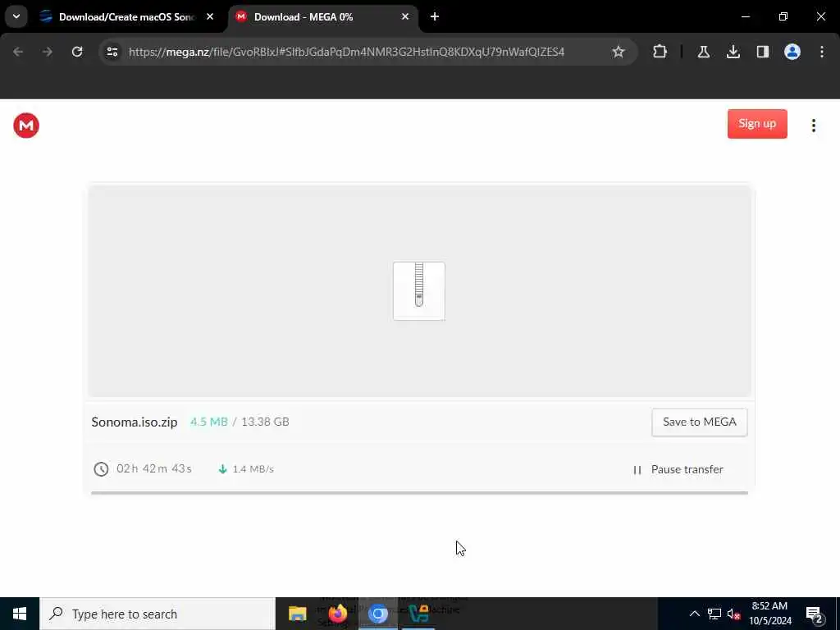The image size is (840, 630).
Task: Click the network status tray icon
Action: [714, 614]
